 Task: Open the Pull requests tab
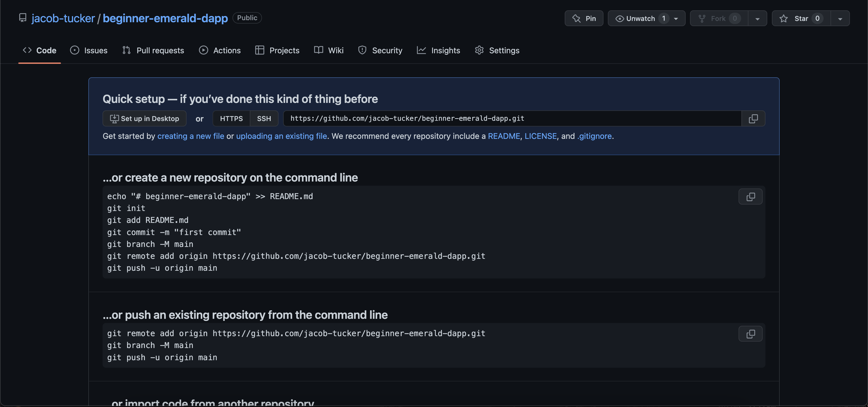[153, 50]
